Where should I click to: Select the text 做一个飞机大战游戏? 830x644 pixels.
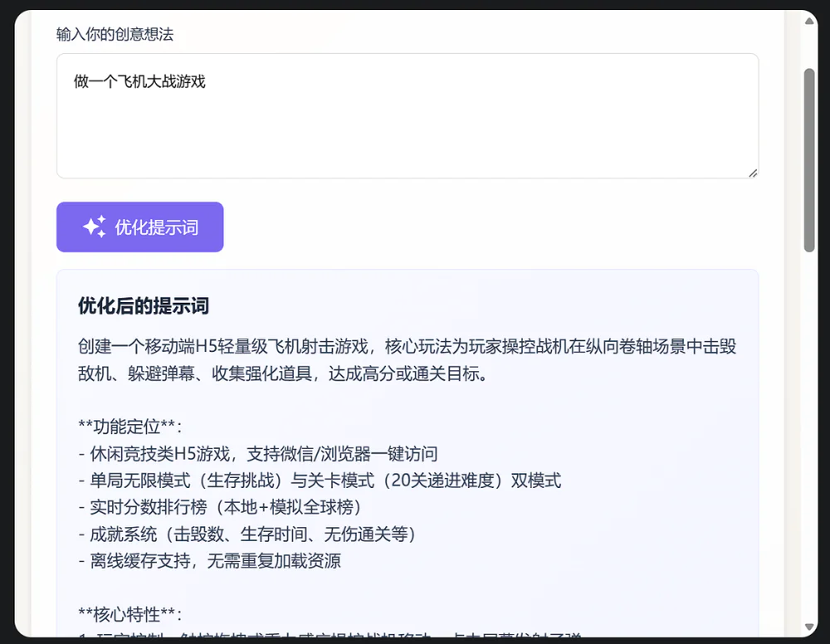138,82
